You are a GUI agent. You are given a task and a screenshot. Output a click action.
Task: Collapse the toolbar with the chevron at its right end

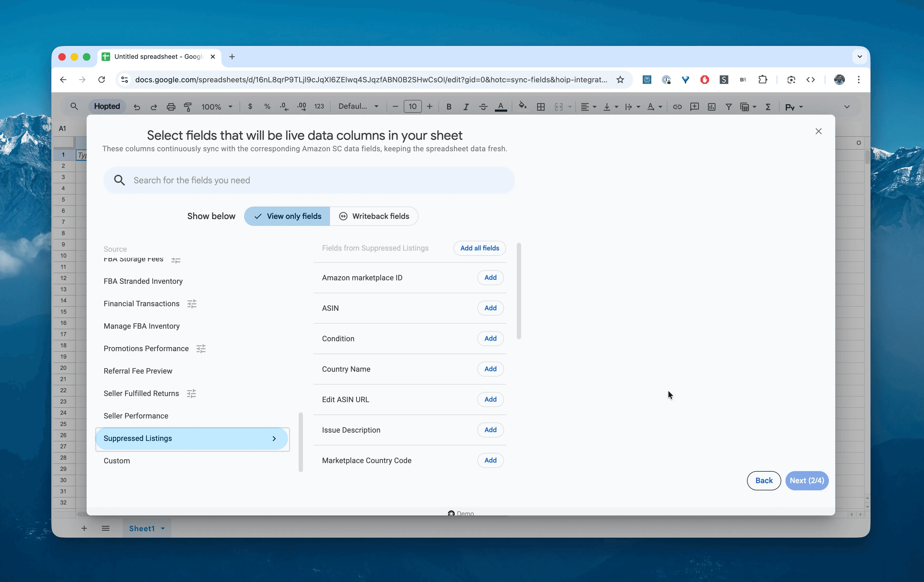847,107
